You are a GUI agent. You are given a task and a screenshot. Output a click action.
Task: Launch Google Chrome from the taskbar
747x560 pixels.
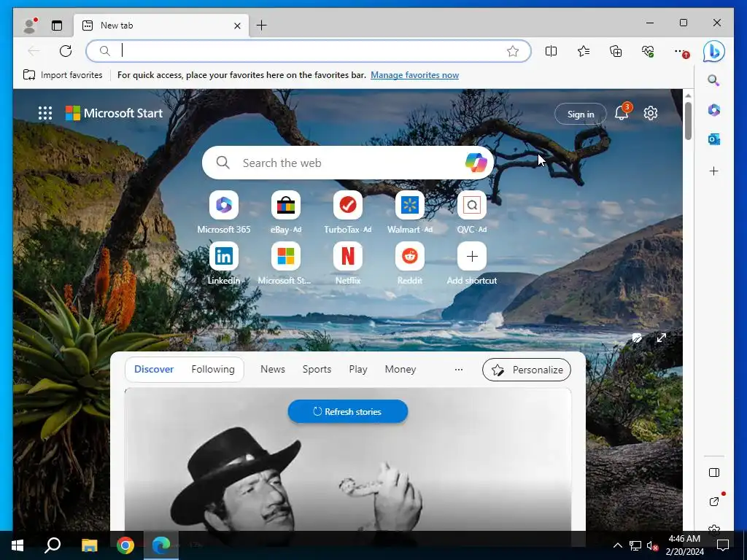125,545
